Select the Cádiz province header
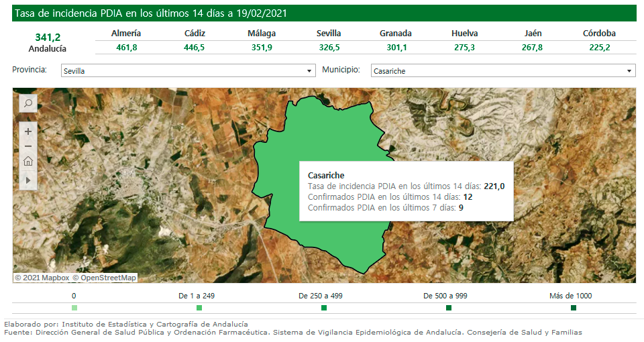Image resolution: width=644 pixels, height=342 pixels. click(x=195, y=33)
